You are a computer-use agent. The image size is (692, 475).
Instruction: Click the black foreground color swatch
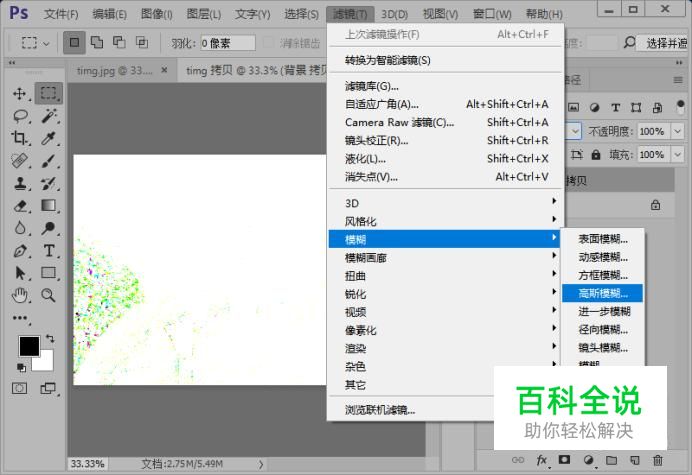point(29,346)
